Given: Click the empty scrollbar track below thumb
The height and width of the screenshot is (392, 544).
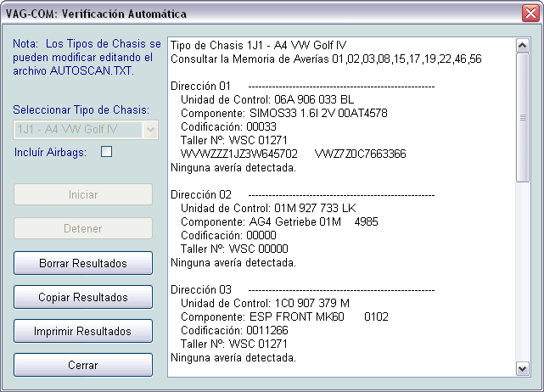Looking at the screenshot, I should (523, 272).
